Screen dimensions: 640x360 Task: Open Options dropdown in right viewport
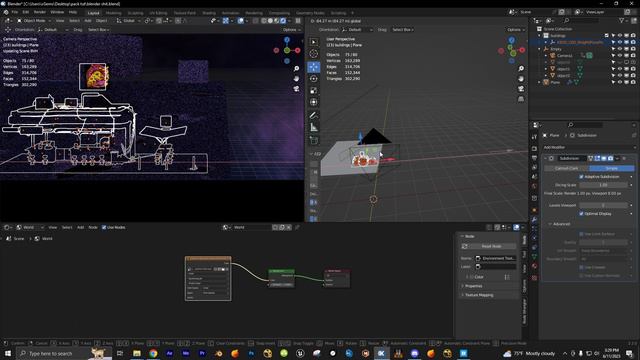coord(516,30)
